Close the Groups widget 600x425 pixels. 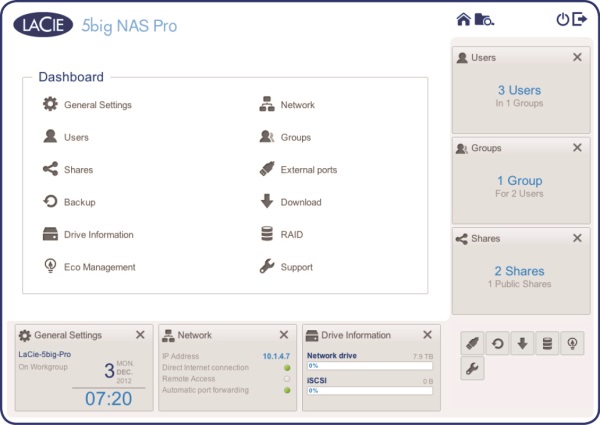click(x=577, y=148)
